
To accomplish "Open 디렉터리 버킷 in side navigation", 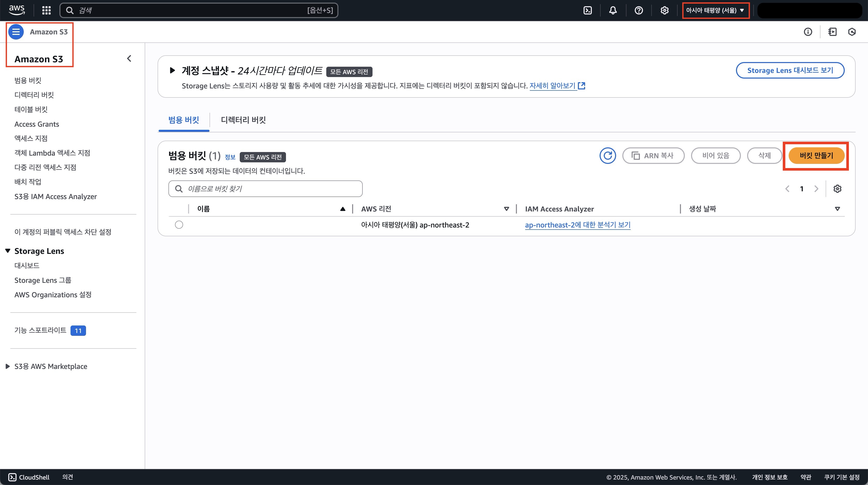I will click(x=34, y=95).
